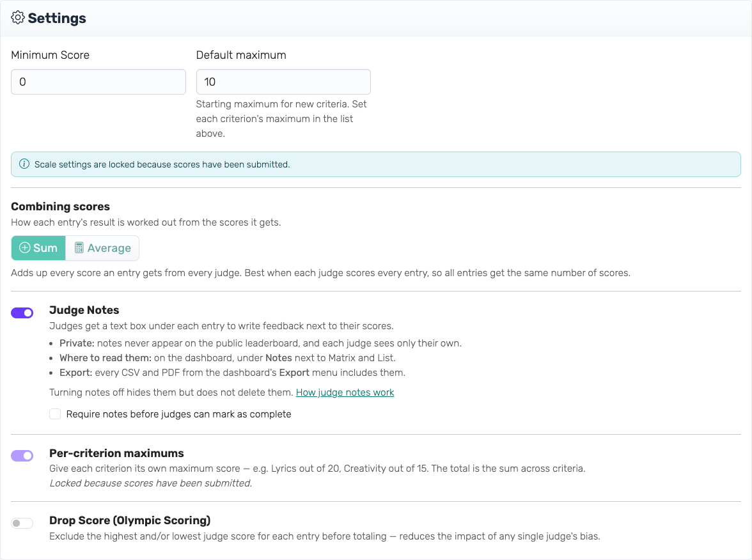The height and width of the screenshot is (560, 752).
Task: Switch combining method to Average
Action: click(102, 248)
